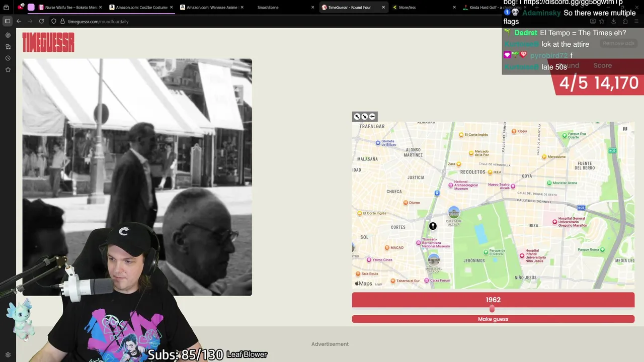This screenshot has height=362, width=644.
Task: Click the year slider handle under 1962
Action: coord(492,309)
